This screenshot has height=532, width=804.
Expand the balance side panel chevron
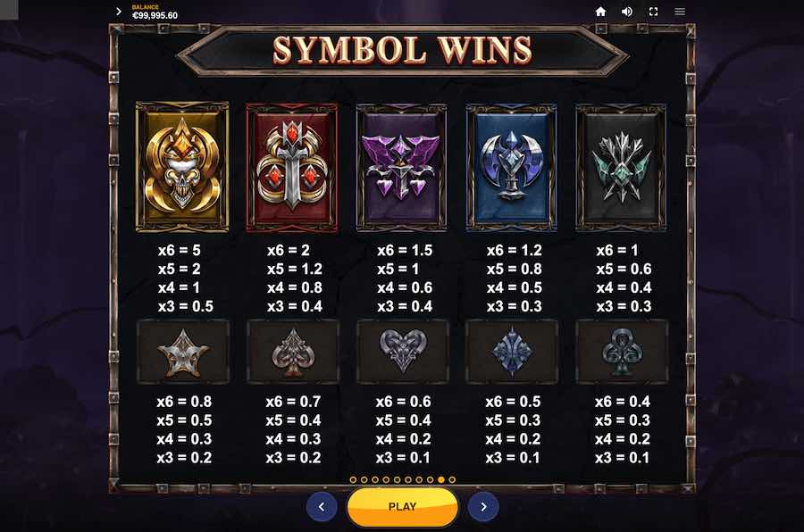(119, 11)
